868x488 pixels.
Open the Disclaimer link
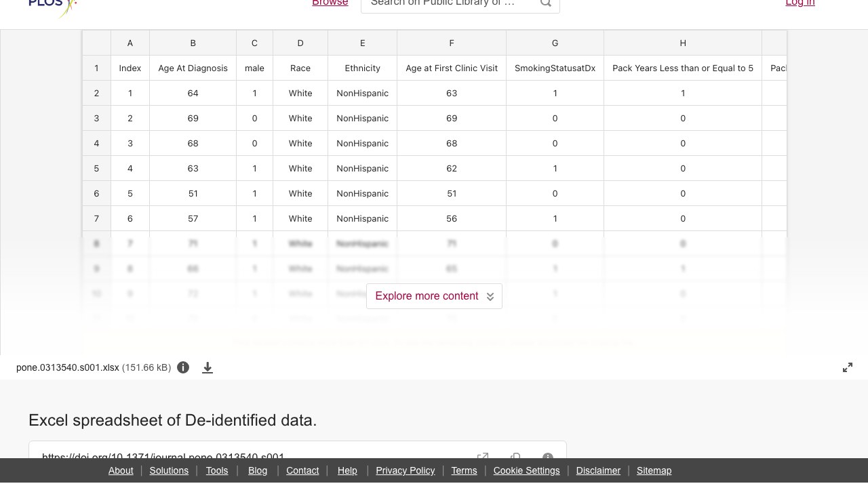[598, 470]
